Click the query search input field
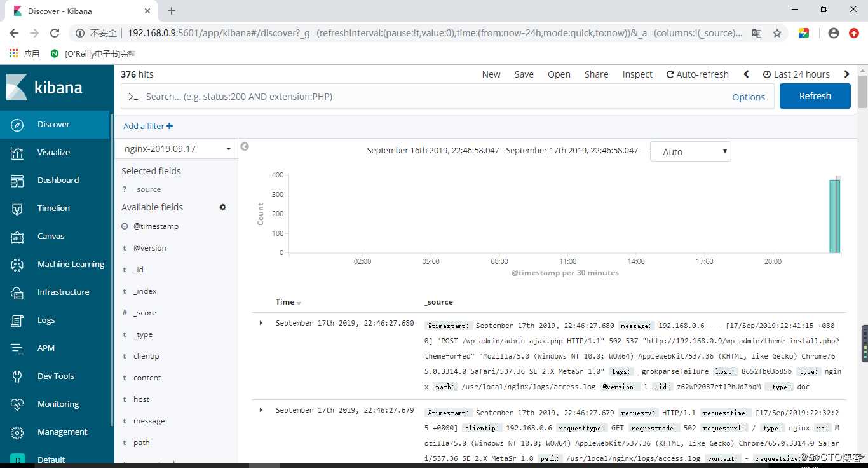This screenshot has height=468, width=868. click(432, 97)
